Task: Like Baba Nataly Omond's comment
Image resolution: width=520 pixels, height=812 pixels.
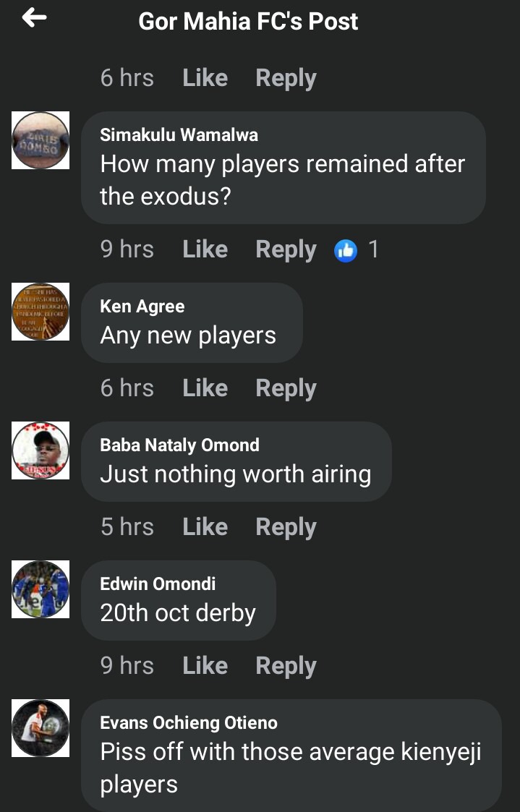Action: click(x=205, y=527)
